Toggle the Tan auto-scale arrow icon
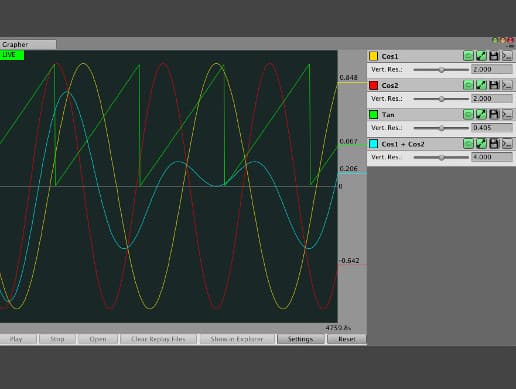Viewport: 516px width, 389px height. tap(481, 115)
